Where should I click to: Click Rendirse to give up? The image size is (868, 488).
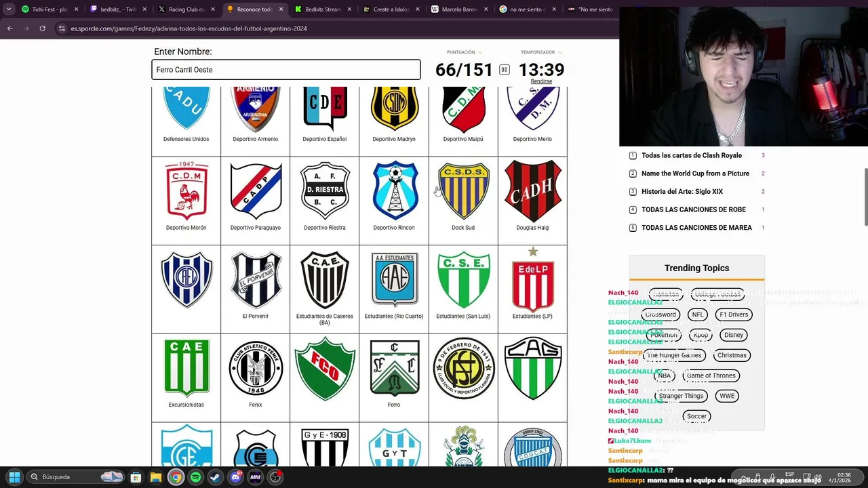pyautogui.click(x=541, y=81)
